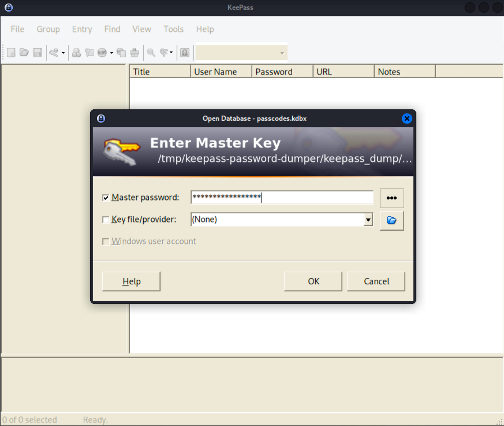Close the Open Database dialog
The image size is (504, 426).
pos(407,118)
